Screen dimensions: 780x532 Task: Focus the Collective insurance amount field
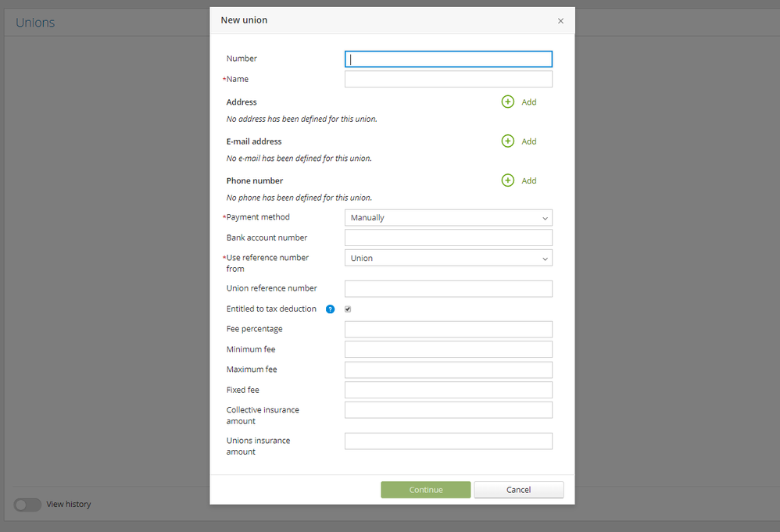448,411
